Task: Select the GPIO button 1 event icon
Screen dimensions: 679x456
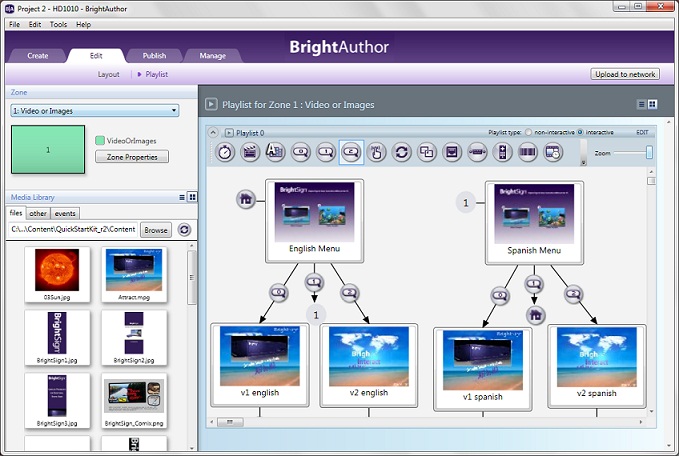Action: pos(326,152)
